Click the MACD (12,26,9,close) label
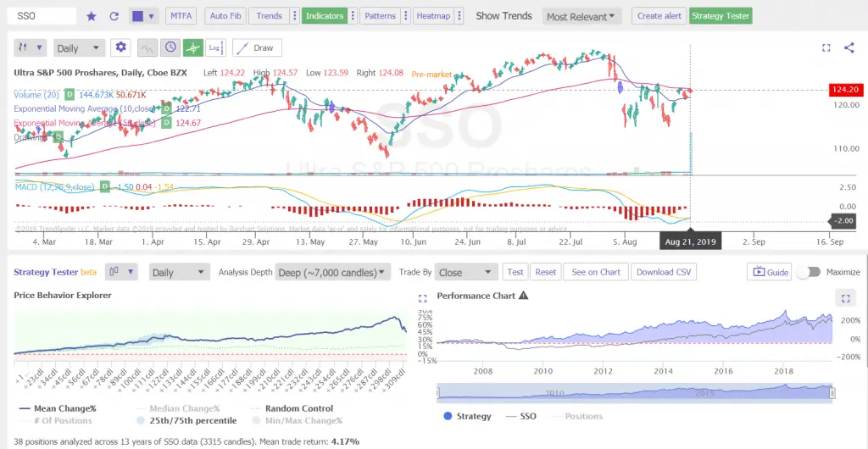The image size is (868, 449). (55, 187)
